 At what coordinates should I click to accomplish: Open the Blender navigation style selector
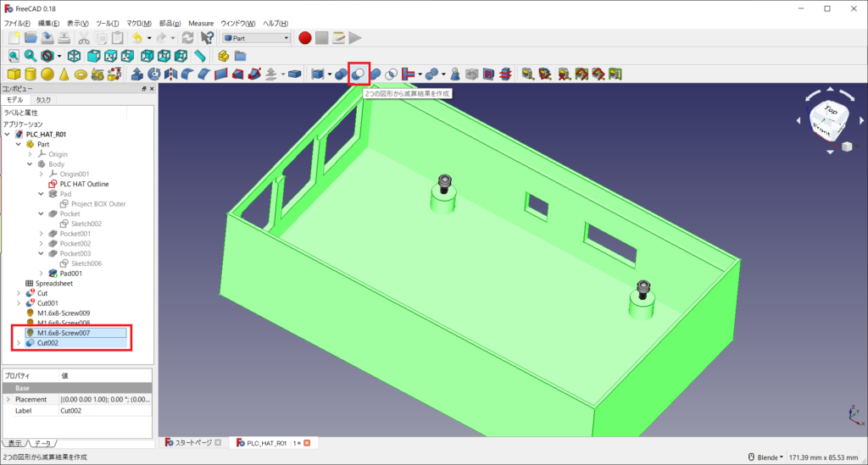[765, 457]
